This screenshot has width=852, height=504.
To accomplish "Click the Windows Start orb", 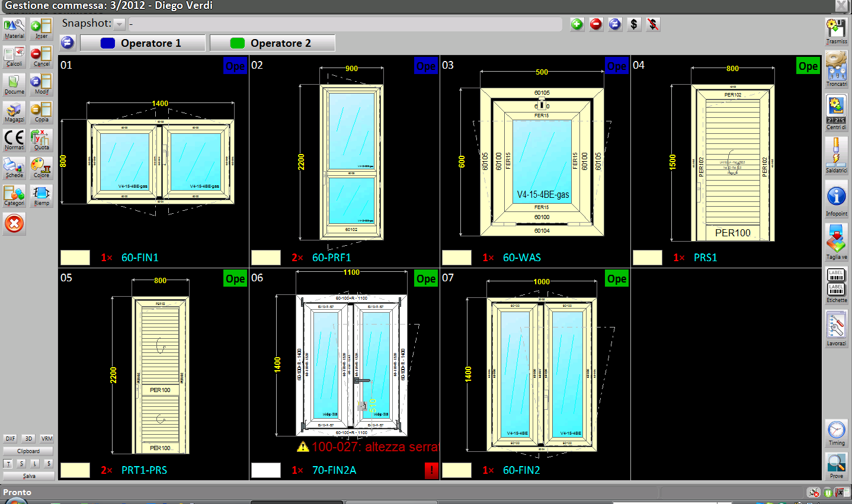I will [16, 501].
